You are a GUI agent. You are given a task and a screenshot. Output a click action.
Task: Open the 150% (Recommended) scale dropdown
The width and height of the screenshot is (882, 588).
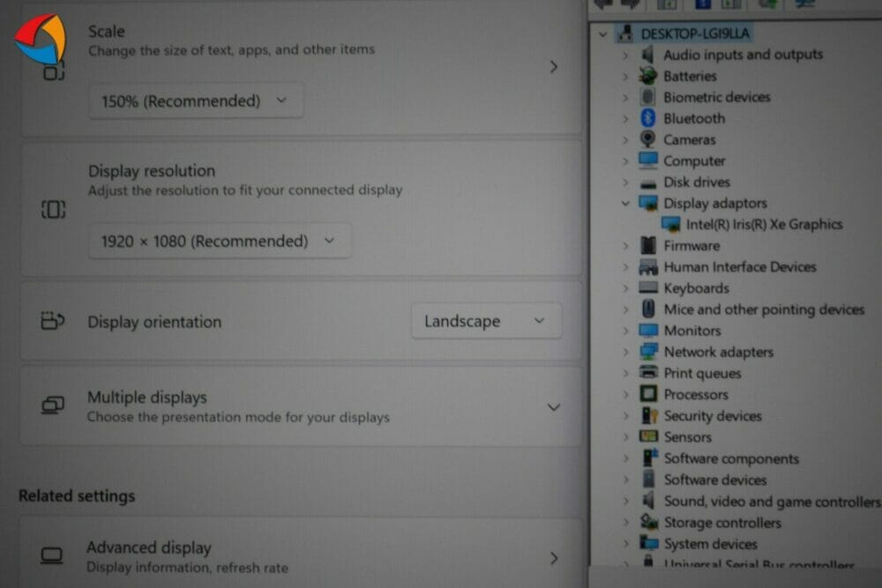tap(196, 101)
